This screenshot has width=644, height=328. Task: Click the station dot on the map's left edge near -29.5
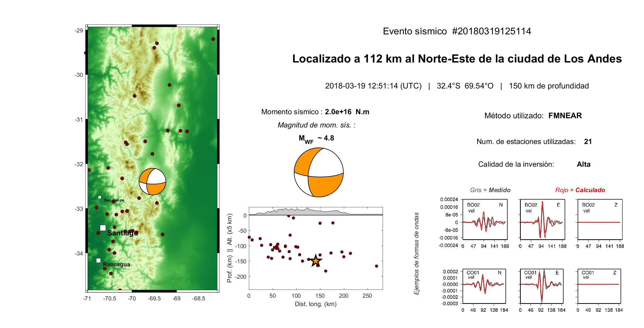(86, 53)
